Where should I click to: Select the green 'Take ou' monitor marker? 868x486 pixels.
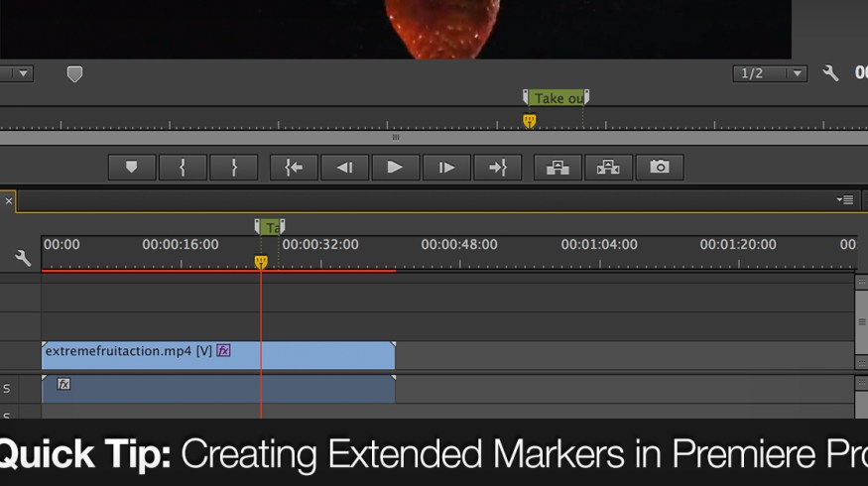click(x=557, y=98)
